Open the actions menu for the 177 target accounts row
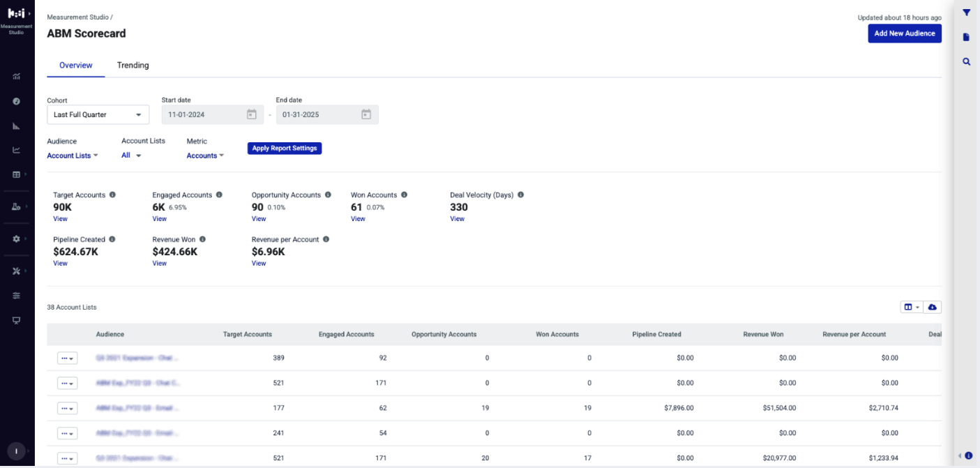This screenshot has width=980, height=468. (x=67, y=408)
